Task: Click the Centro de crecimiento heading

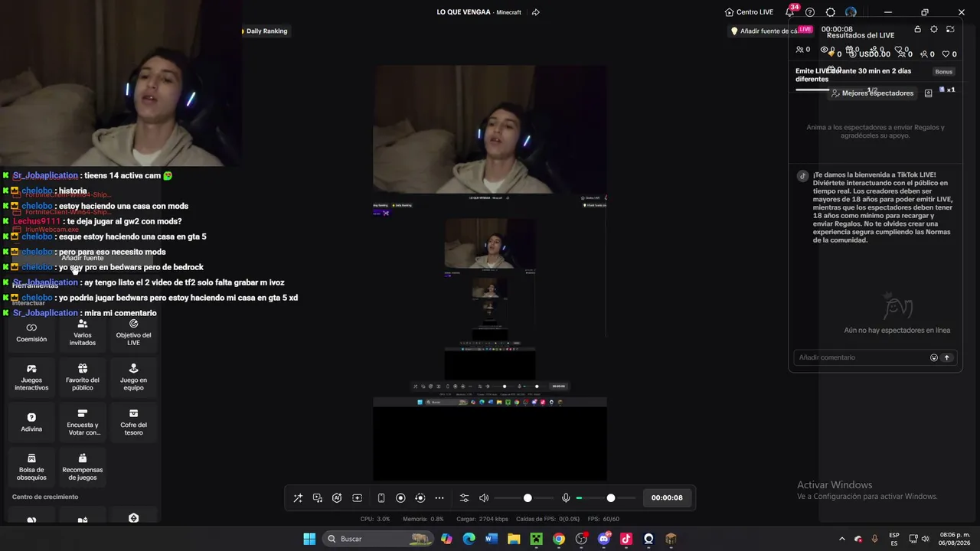Action: point(45,497)
